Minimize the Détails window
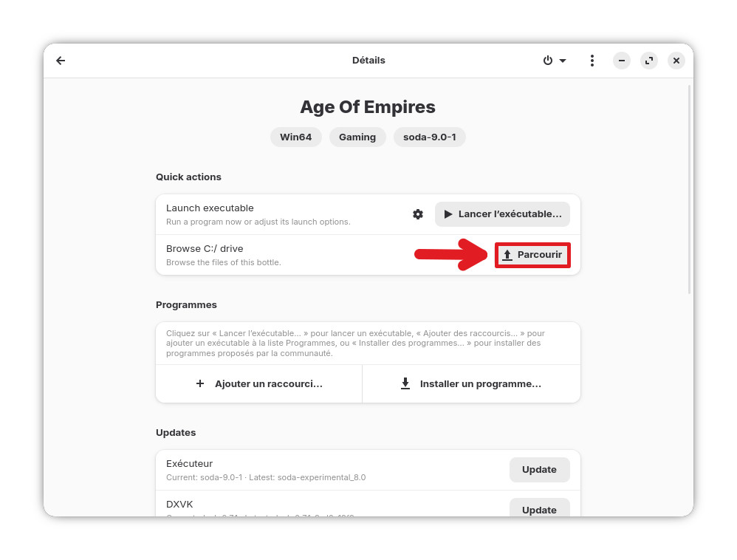This screenshot has height=560, width=737. point(622,61)
